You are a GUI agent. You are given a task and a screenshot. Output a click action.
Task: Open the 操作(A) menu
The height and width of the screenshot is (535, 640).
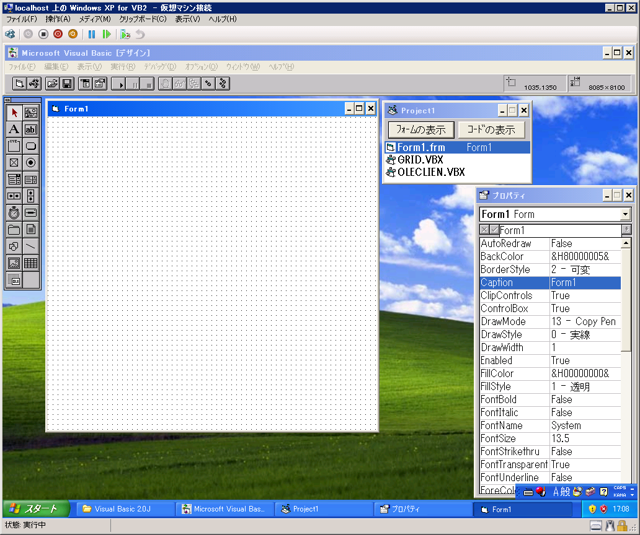58,19
